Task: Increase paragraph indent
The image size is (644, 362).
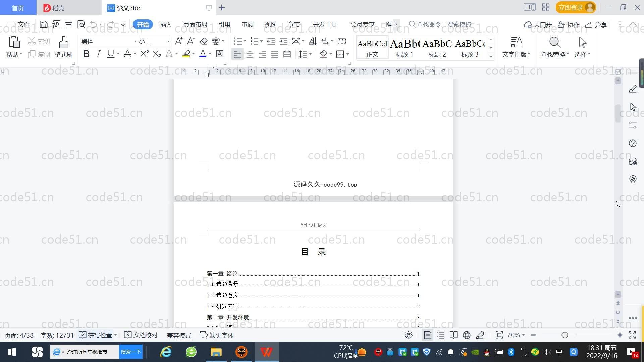Action: [284, 41]
